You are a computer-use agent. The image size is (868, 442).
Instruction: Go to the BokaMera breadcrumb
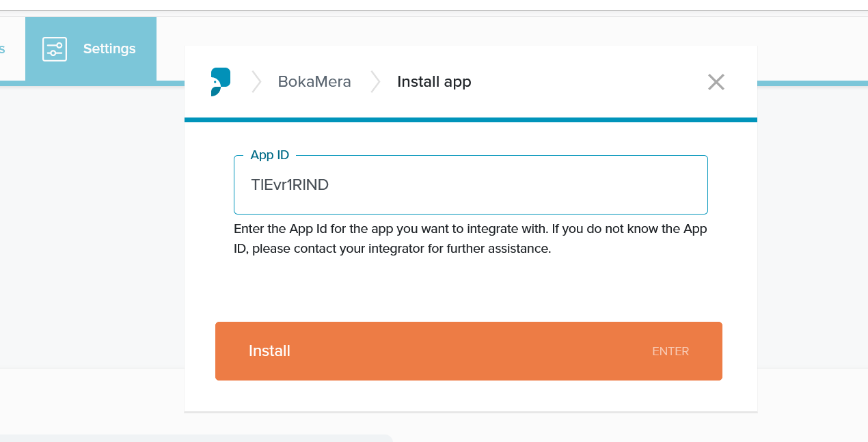314,82
